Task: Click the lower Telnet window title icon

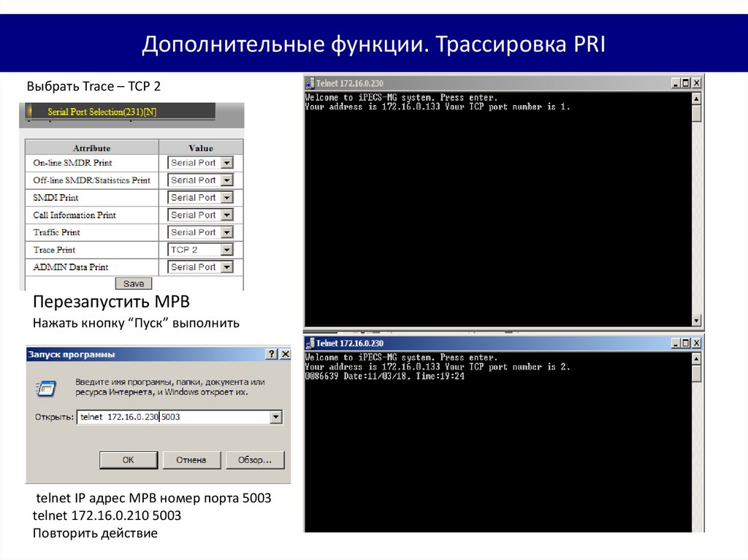Action: click(310, 343)
